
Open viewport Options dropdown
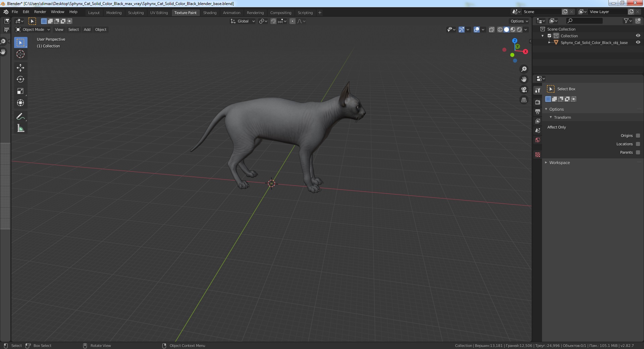519,21
